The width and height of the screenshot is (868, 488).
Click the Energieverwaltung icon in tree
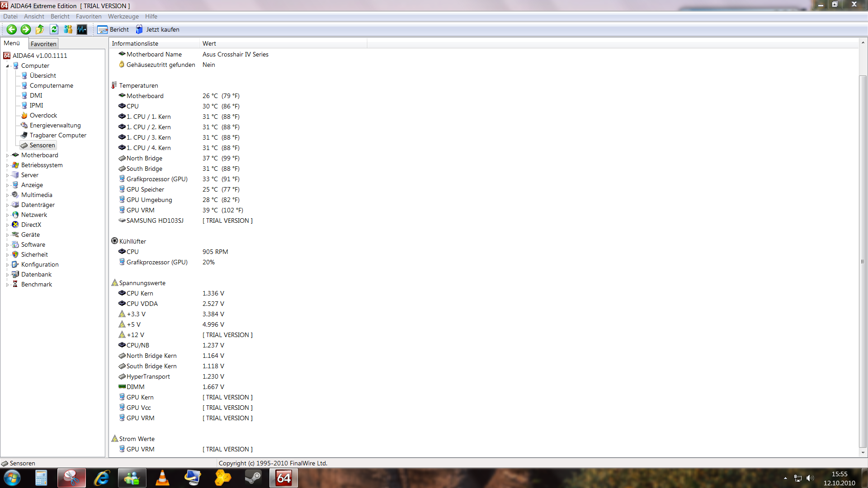[24, 125]
